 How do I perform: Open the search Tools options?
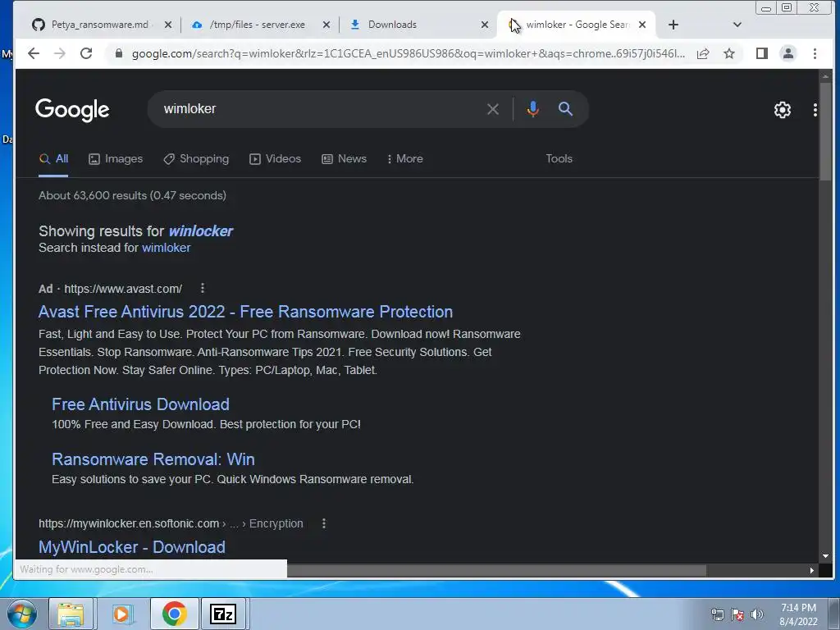pyautogui.click(x=559, y=159)
